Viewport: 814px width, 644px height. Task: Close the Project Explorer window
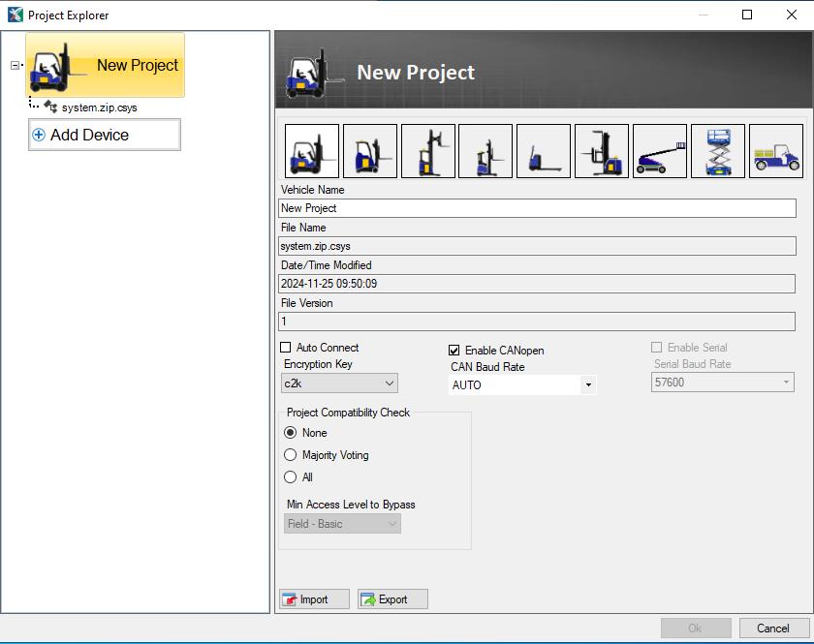tap(791, 15)
